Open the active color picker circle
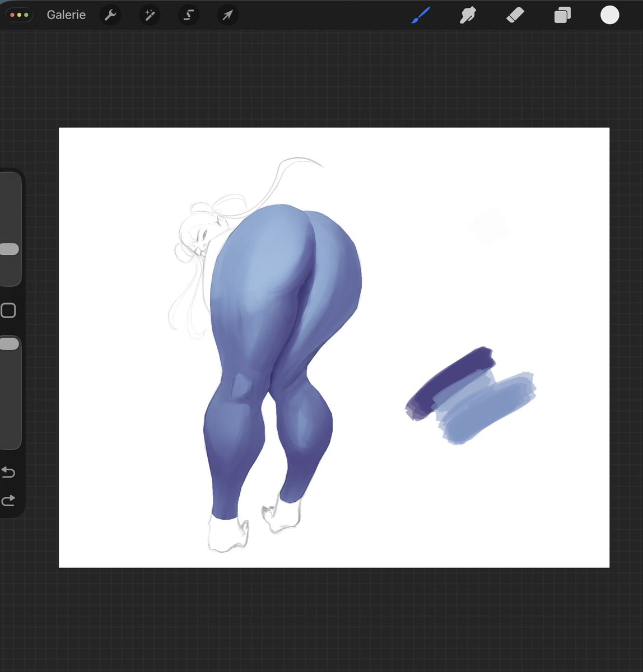This screenshot has height=672, width=643. 610,15
